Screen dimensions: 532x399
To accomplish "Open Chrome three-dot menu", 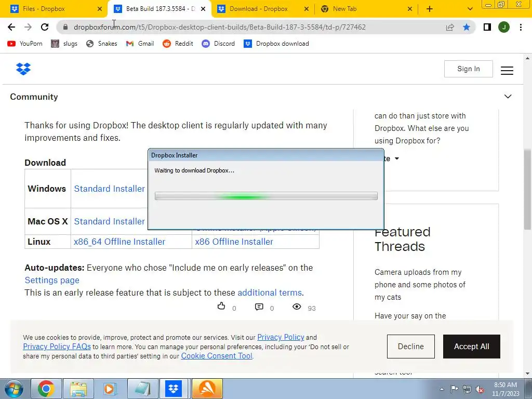I will pos(521,27).
